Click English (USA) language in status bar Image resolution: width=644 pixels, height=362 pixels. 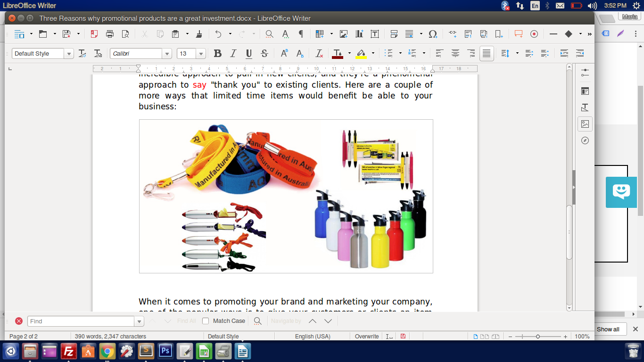313,337
